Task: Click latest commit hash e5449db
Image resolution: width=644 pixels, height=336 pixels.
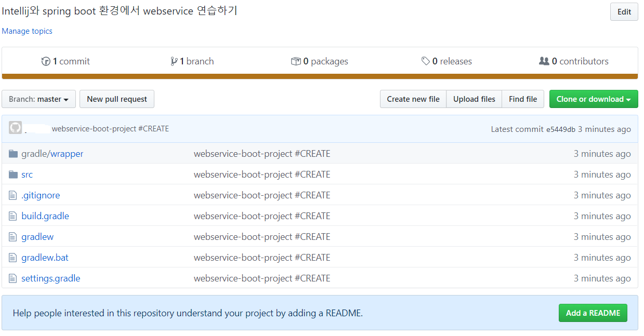Action: (x=560, y=129)
